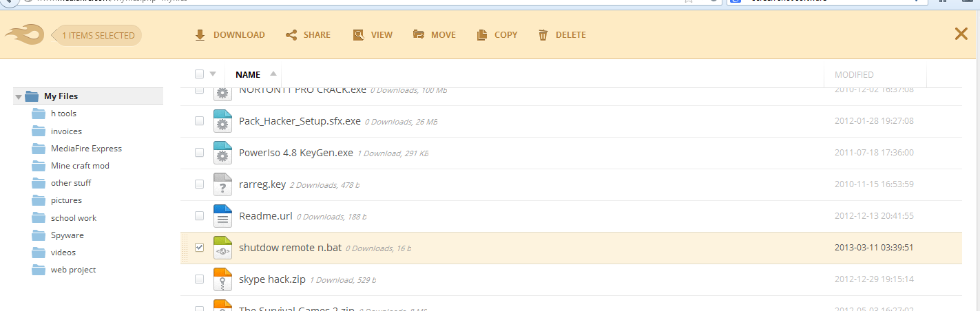The width and height of the screenshot is (980, 311).
Task: Open the invoices folder in tree
Action: click(66, 131)
